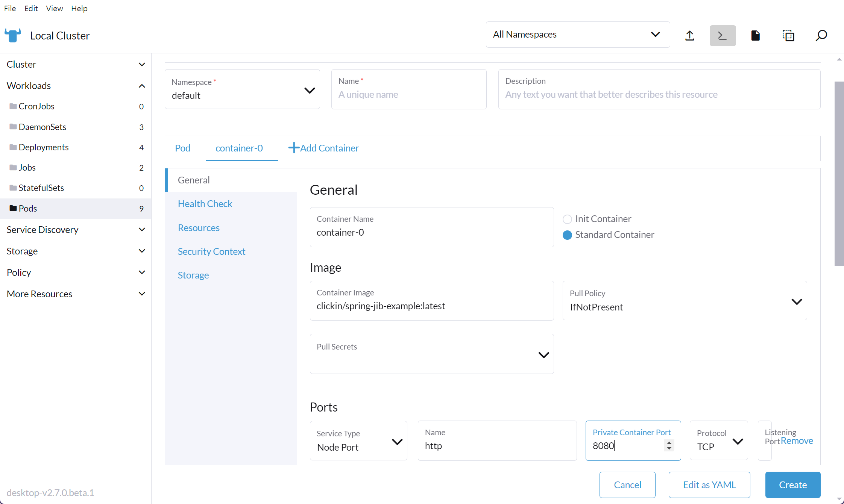
Task: Click the Edit as YAML button
Action: (709, 485)
